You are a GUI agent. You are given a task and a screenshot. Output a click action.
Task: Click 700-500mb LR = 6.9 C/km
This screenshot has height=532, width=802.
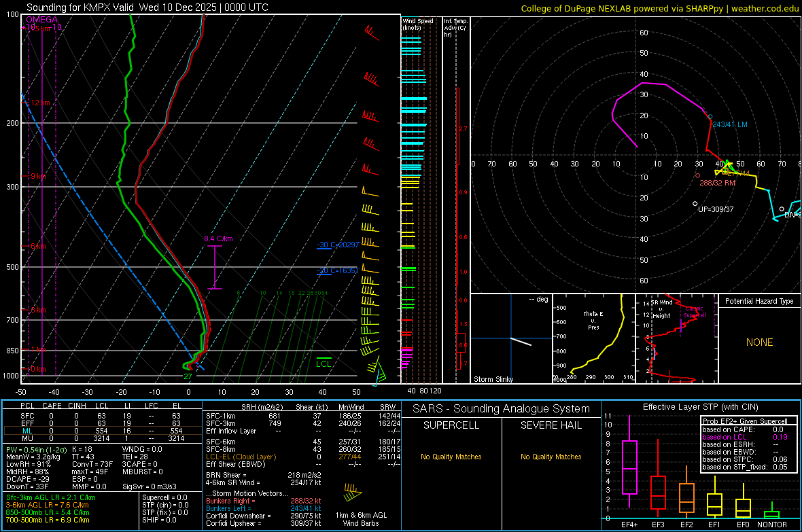click(48, 520)
